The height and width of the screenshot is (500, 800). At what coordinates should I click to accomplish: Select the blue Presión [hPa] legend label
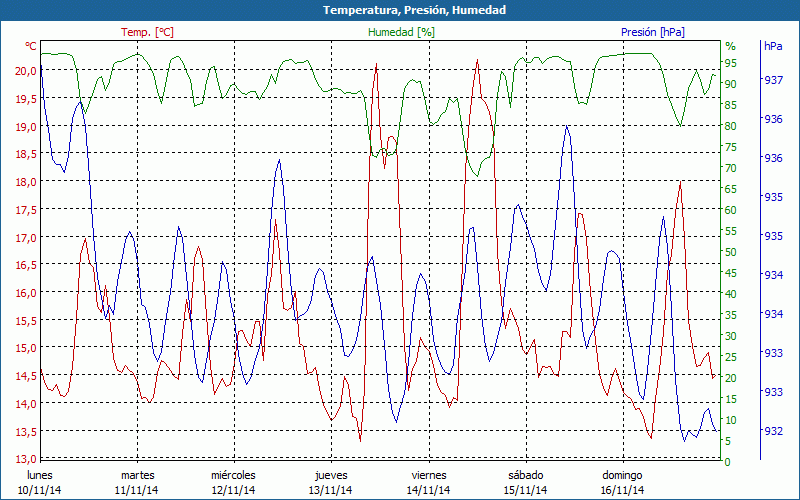tap(653, 32)
